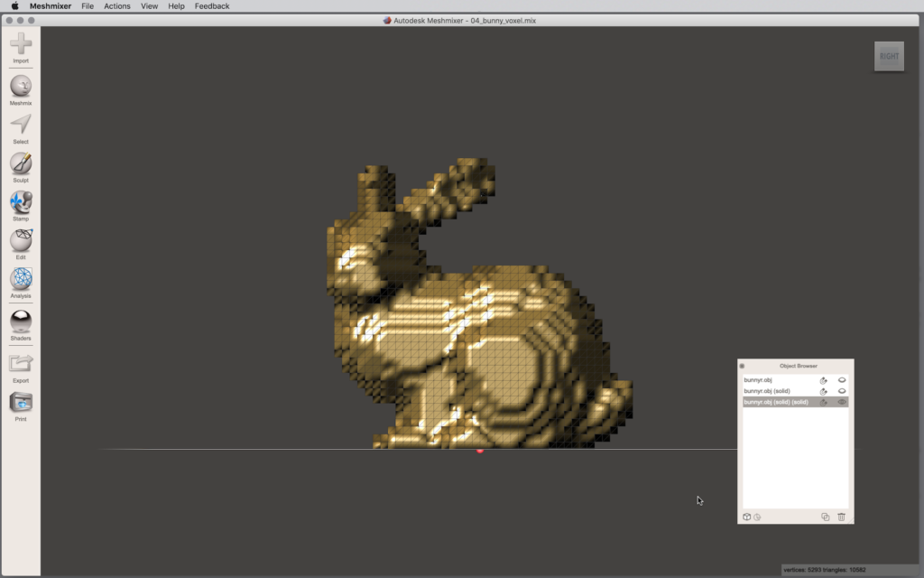Open the Stamp tool

click(21, 202)
